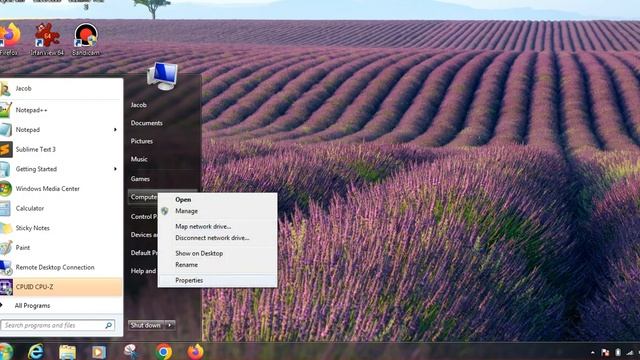Click the Windows Start orb
Image resolution: width=640 pixels, height=360 pixels.
click(6, 352)
